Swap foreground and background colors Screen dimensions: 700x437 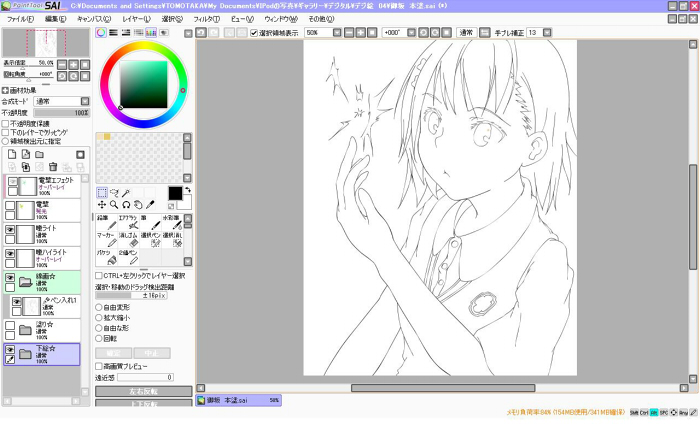pos(188,190)
